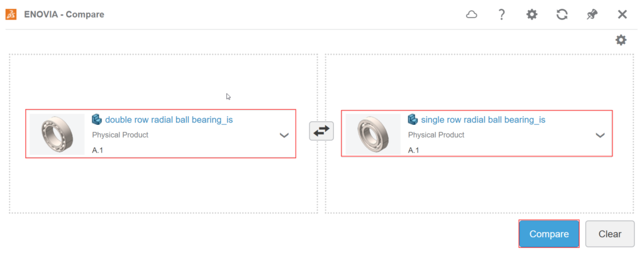Open the double row radial ball bearing_is link
The width and height of the screenshot is (644, 253).
coord(169,119)
